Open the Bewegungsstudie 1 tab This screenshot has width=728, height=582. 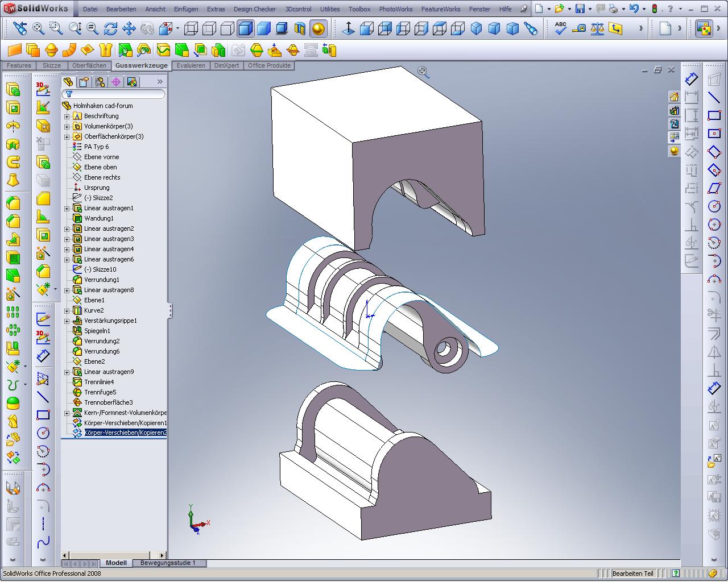point(168,563)
